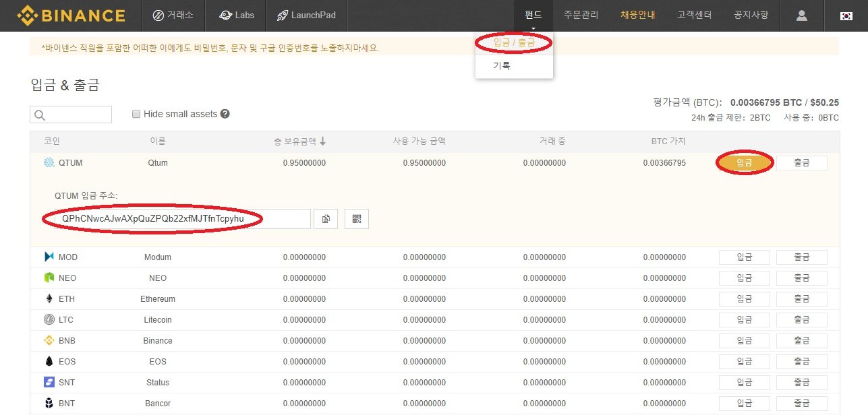Select the QTUM coin icon
868x415 pixels.
[x=49, y=162]
